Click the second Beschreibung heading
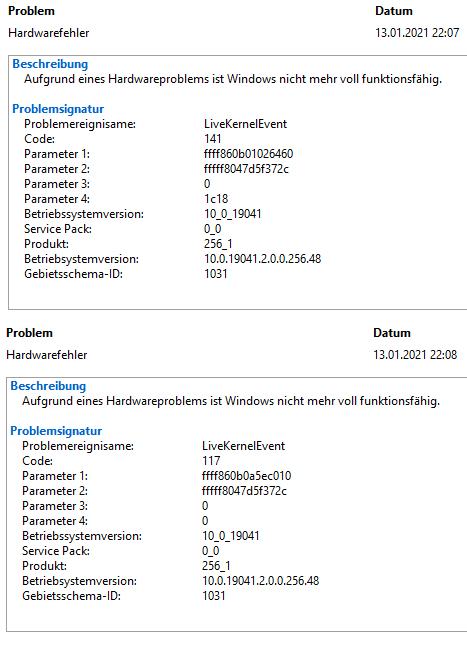Viewport: 467px width, 650px height. pos(48,386)
